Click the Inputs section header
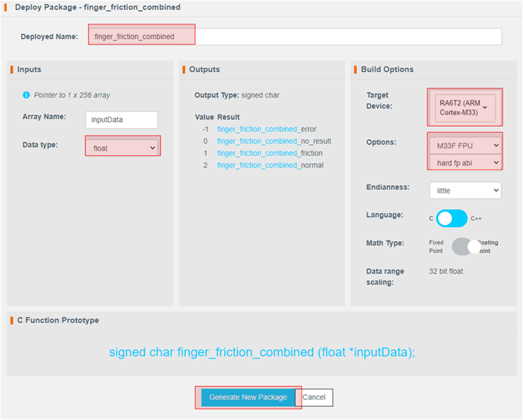This screenshot has height=420, width=523. pyautogui.click(x=29, y=70)
